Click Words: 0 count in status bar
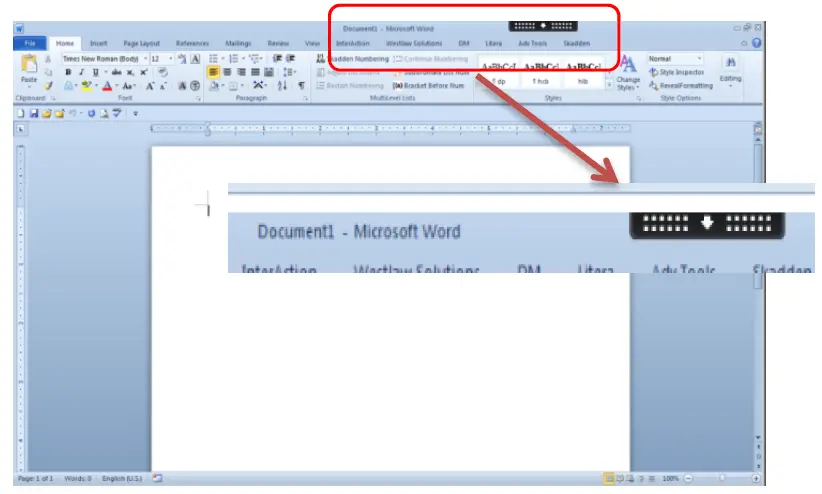 point(78,478)
